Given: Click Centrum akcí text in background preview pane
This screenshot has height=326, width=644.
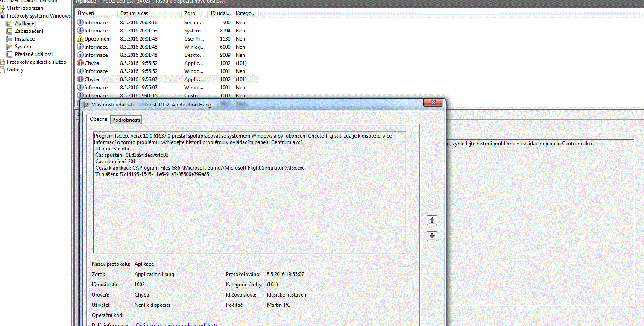Looking at the screenshot, I should pyautogui.click(x=578, y=144).
